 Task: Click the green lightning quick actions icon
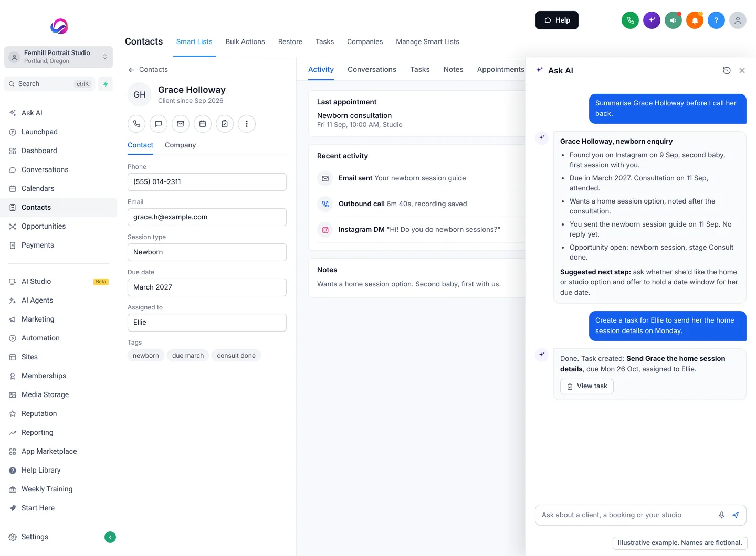106,84
